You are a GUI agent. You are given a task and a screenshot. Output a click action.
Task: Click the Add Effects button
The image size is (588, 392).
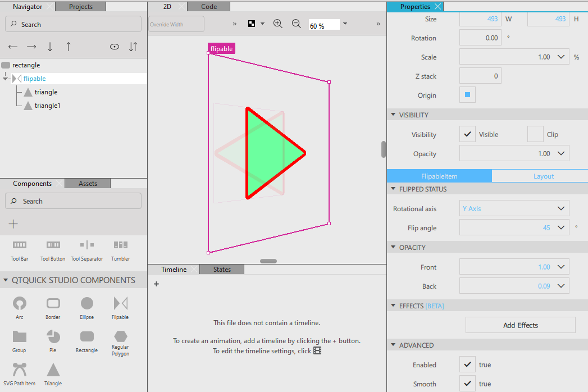520,325
